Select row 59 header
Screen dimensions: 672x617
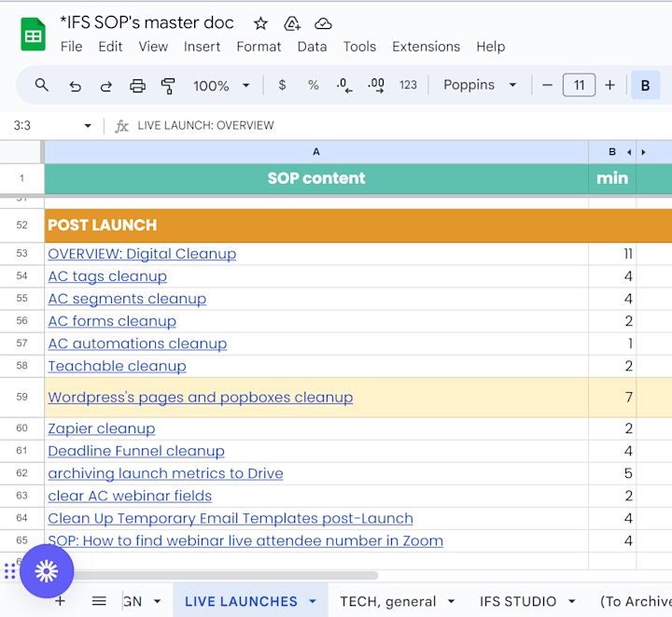[21, 398]
